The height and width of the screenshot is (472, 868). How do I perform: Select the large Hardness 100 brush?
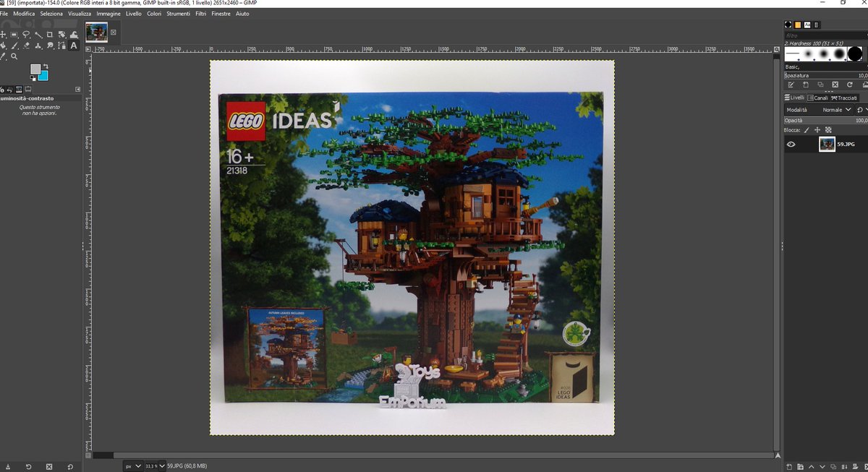click(x=855, y=53)
